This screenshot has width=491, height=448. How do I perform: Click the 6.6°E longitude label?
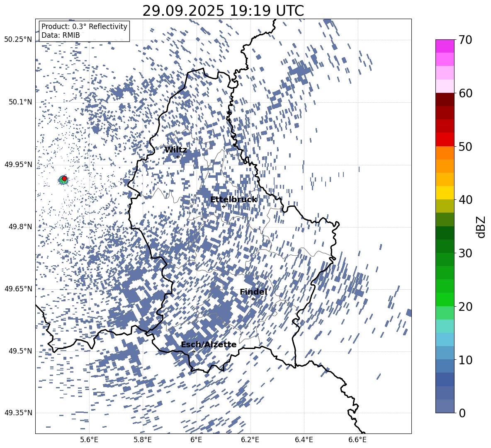pos(357,440)
